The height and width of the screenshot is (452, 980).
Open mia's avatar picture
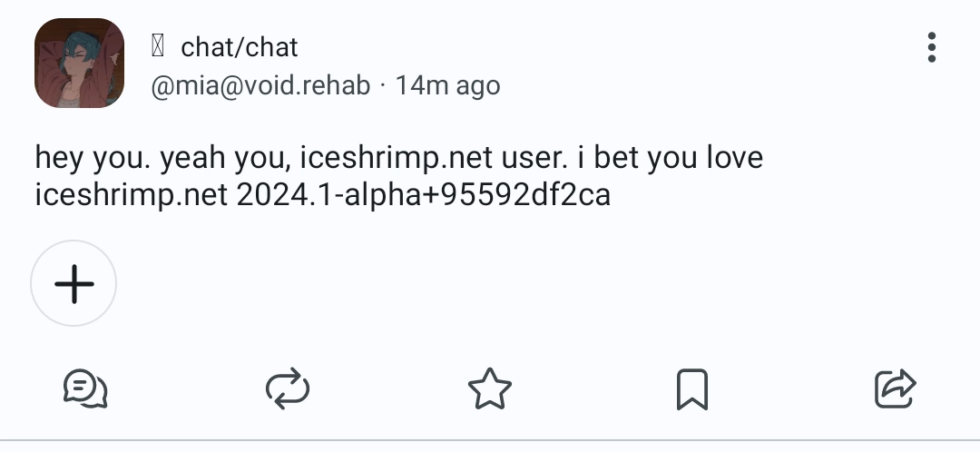click(79, 64)
